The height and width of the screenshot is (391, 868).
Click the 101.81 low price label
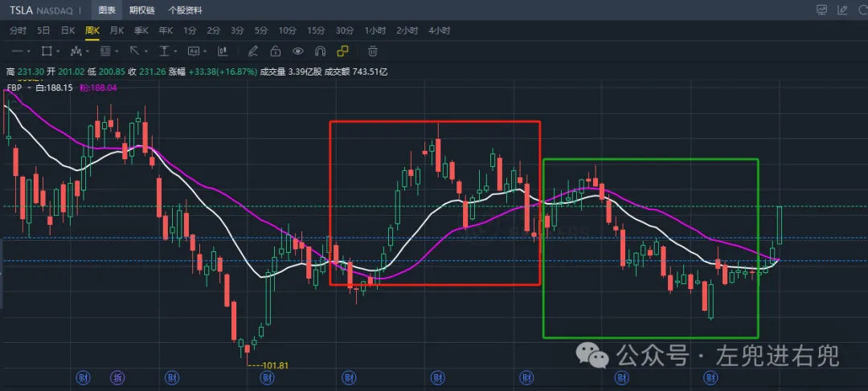tap(275, 365)
